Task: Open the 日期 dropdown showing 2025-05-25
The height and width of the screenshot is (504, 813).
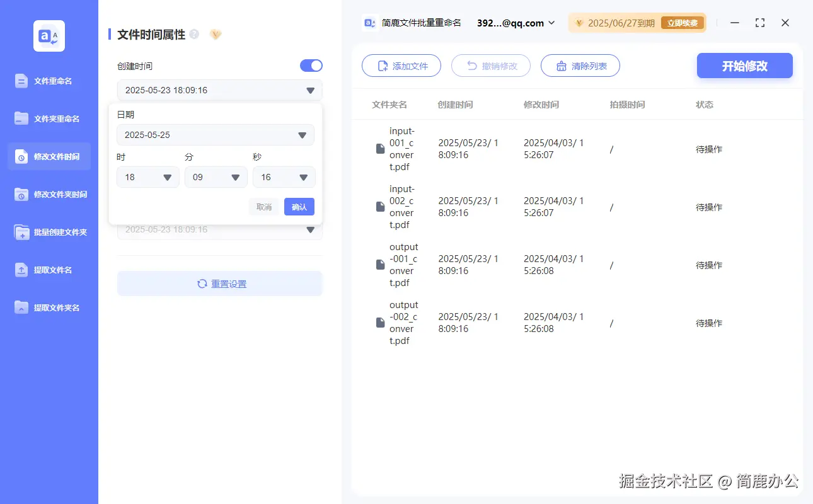Action: point(216,135)
